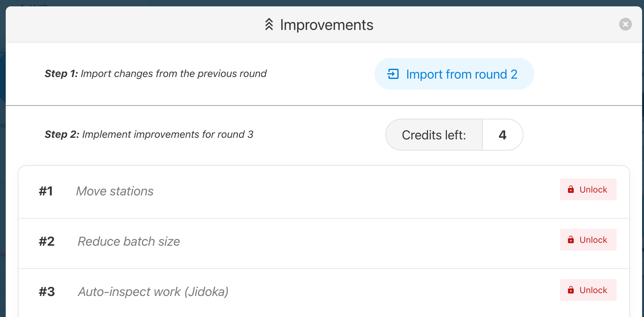Click the double chevron Improvements icon

(269, 25)
